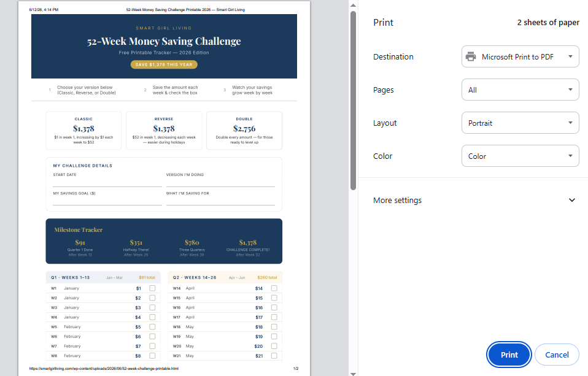This screenshot has width=588, height=376.
Task: Open the Pages dropdown set to All
Action: tap(520, 90)
